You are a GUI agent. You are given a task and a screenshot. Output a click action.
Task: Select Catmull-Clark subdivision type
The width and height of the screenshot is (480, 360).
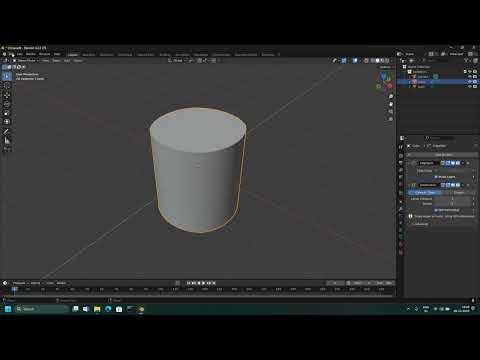coord(424,192)
